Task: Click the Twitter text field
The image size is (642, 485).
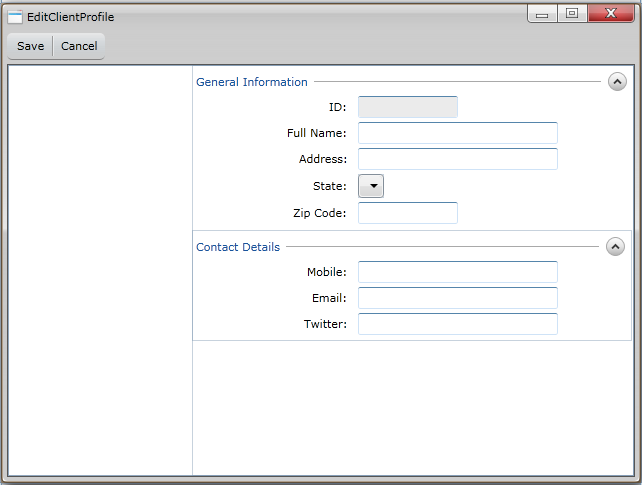Action: 457,324
